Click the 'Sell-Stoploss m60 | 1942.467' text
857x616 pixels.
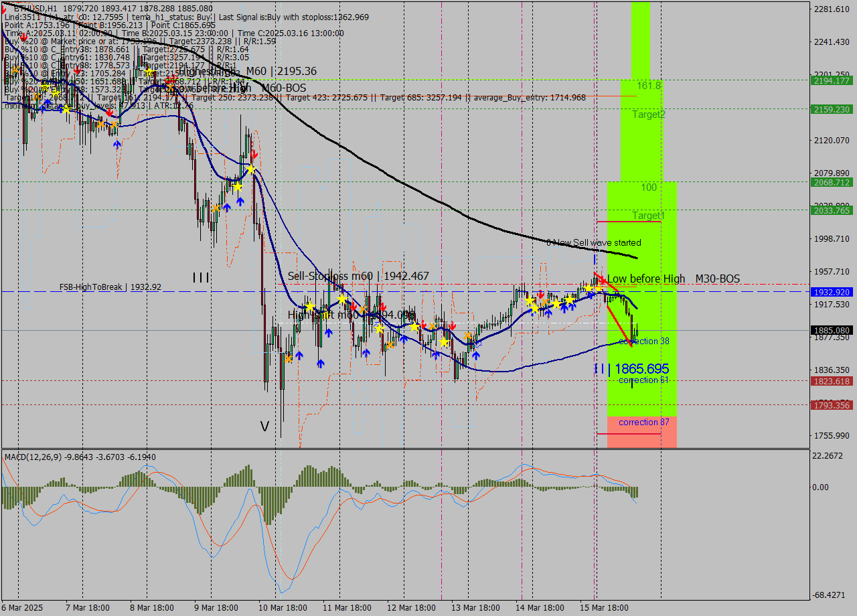(358, 276)
